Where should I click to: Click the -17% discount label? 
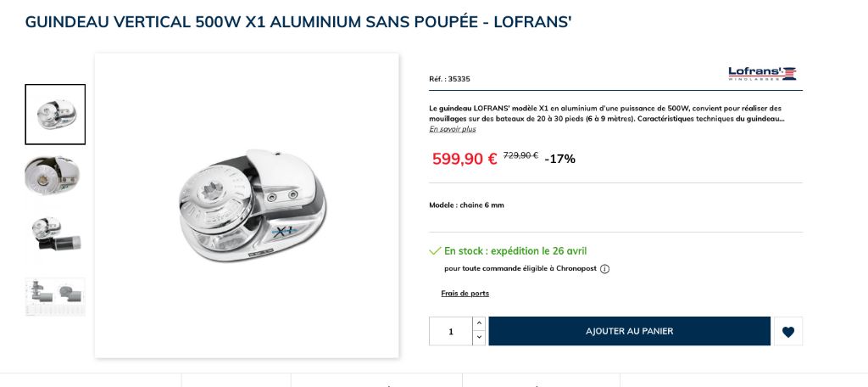(559, 159)
